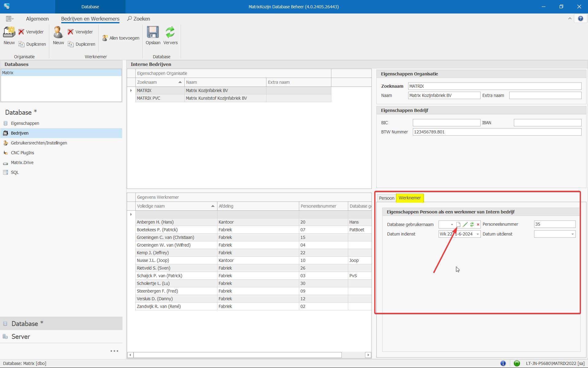The height and width of the screenshot is (368, 588).
Task: Save the database with Opslaan
Action: point(153,36)
